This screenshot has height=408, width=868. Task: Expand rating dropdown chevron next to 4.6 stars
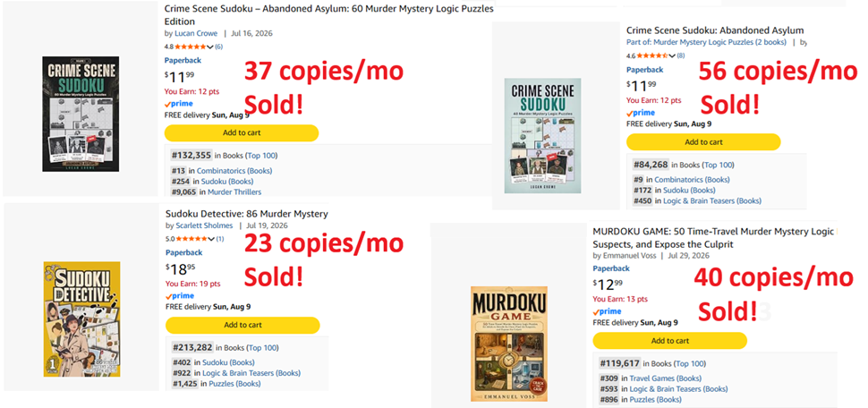672,55
